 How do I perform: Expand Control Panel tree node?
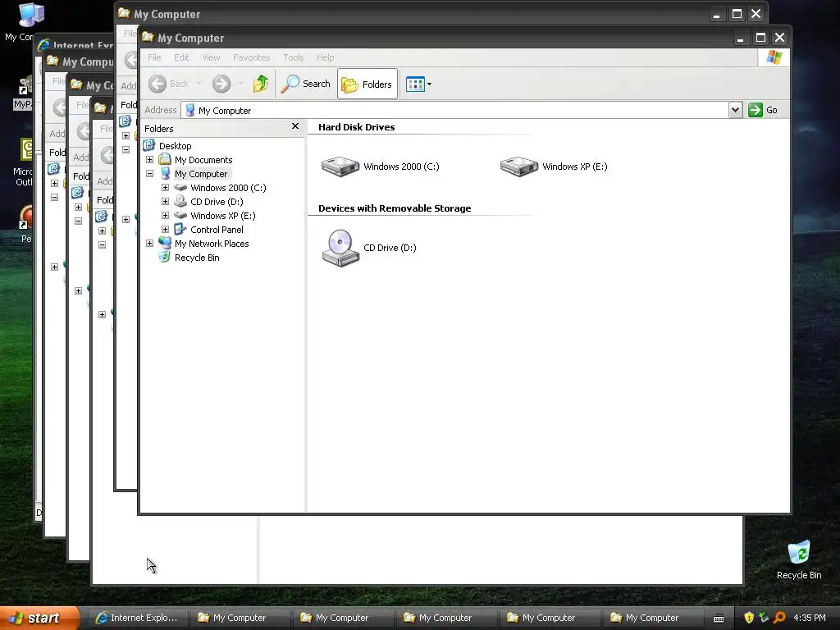coord(166,230)
